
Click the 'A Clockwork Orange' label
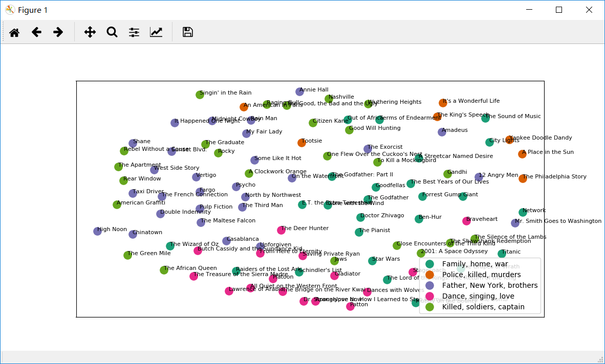277,171
